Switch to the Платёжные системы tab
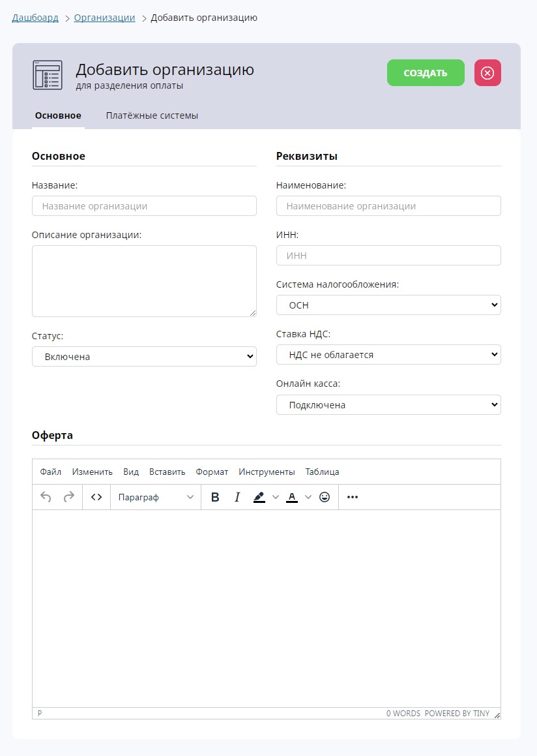Image resolution: width=537 pixels, height=756 pixels. click(152, 115)
